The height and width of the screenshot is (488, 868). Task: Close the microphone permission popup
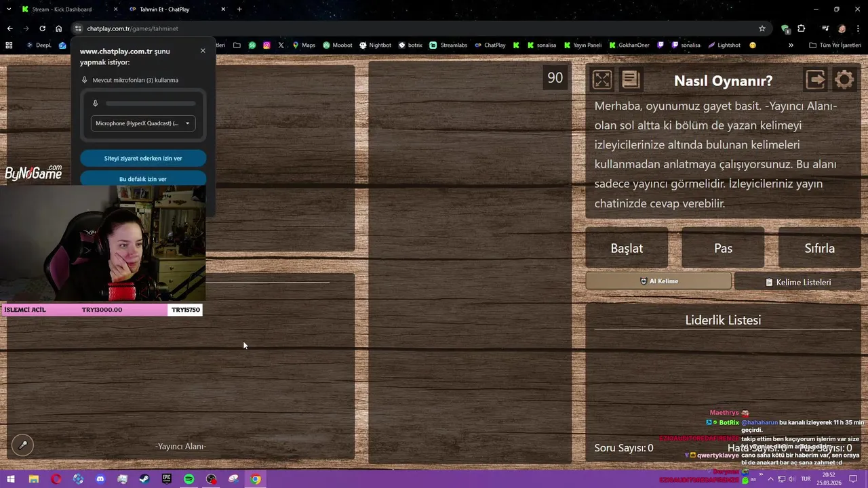203,51
